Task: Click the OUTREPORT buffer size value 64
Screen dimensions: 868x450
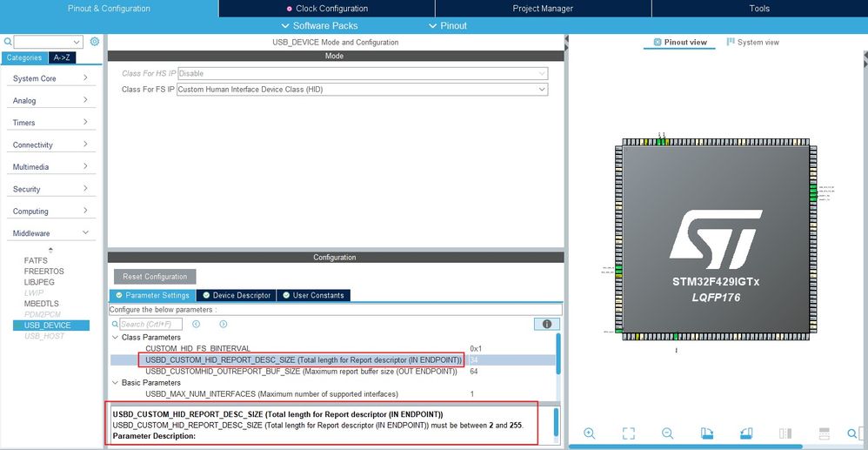Action: click(474, 372)
